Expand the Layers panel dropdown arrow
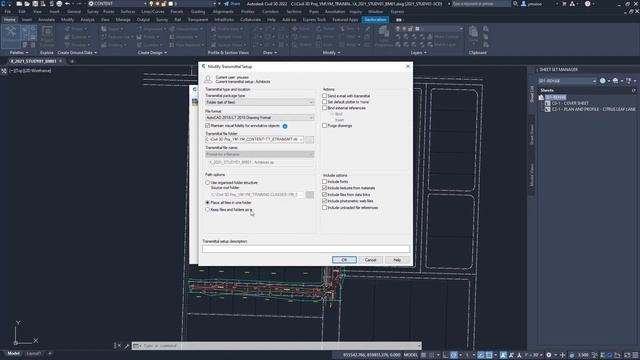Viewport: 640px width, 360px height. coord(425,53)
